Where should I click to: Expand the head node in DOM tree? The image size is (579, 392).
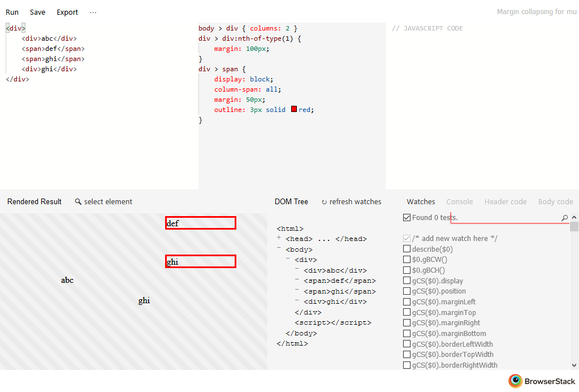279,238
